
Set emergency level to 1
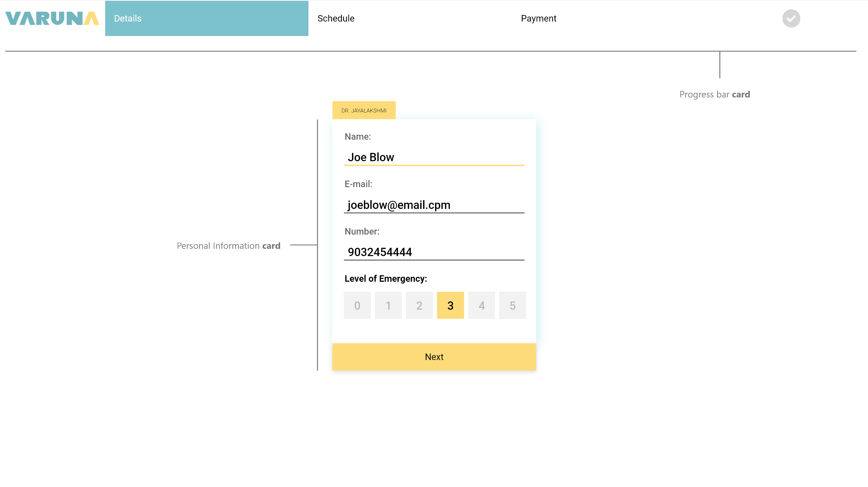(388, 305)
